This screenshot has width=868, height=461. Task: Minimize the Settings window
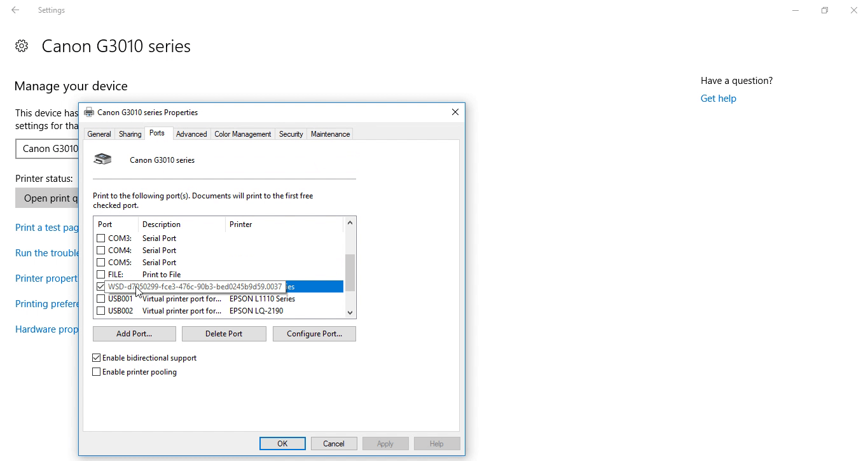tap(796, 10)
